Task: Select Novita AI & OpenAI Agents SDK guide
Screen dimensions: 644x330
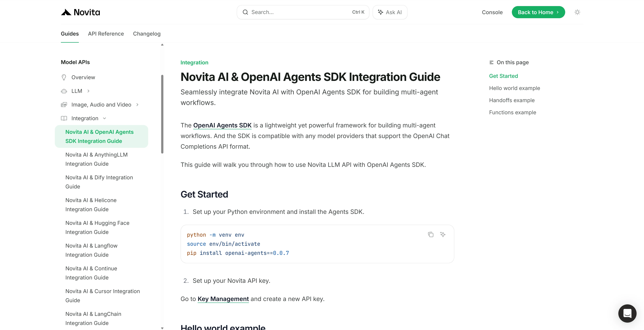Action: (101, 136)
